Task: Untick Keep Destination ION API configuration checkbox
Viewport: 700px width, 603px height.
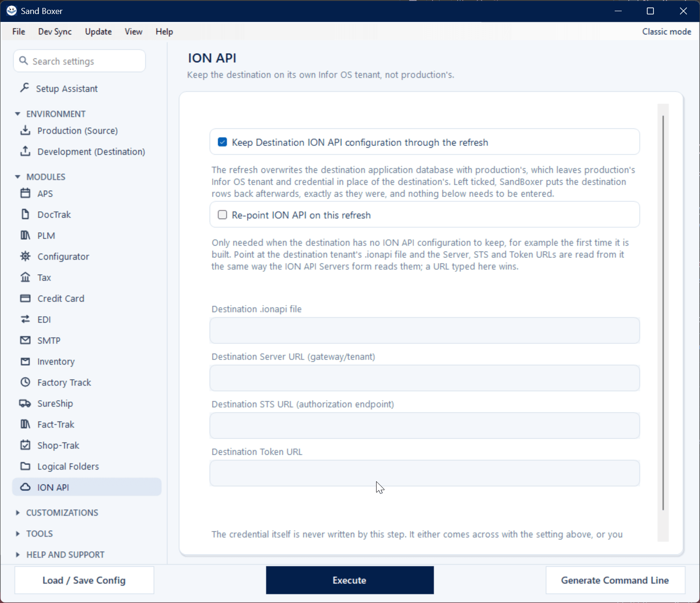Action: tap(222, 142)
